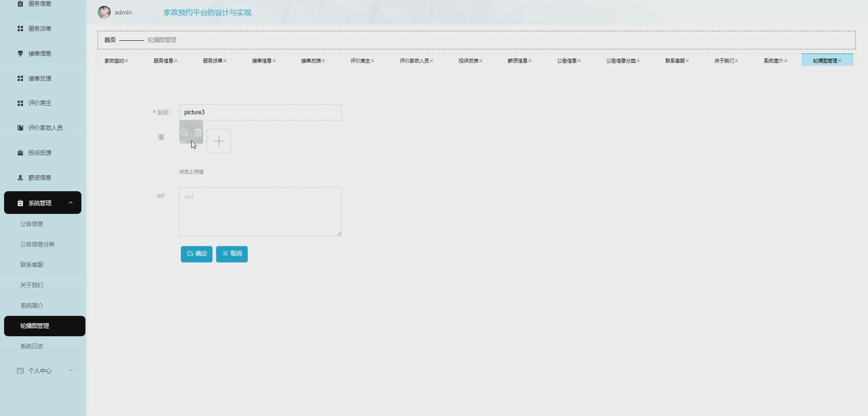Click the uploaded image thumbnail

191,132
